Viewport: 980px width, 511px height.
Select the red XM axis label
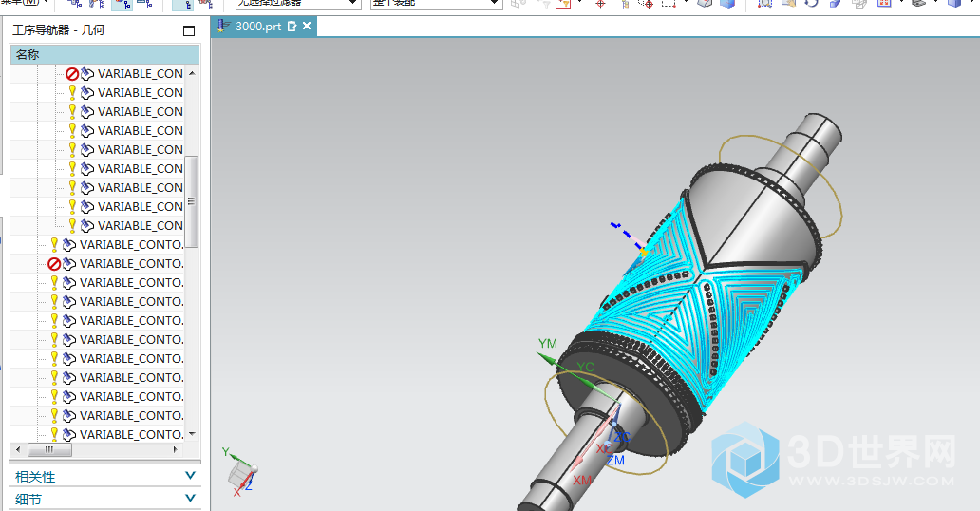(x=582, y=481)
